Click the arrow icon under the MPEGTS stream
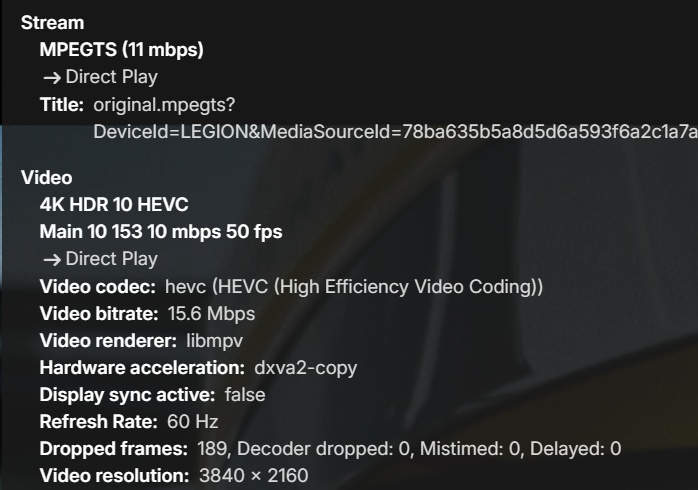698x490 pixels. coord(51,77)
